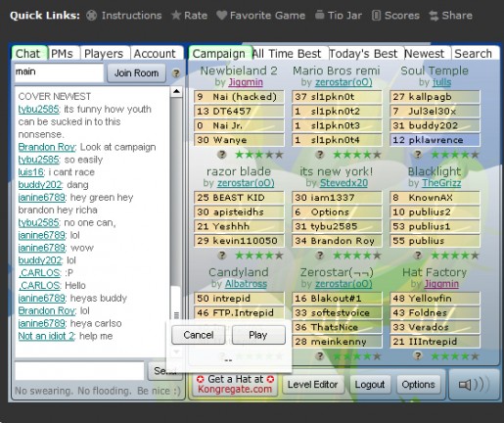Click score row 55 publius

click(435, 241)
